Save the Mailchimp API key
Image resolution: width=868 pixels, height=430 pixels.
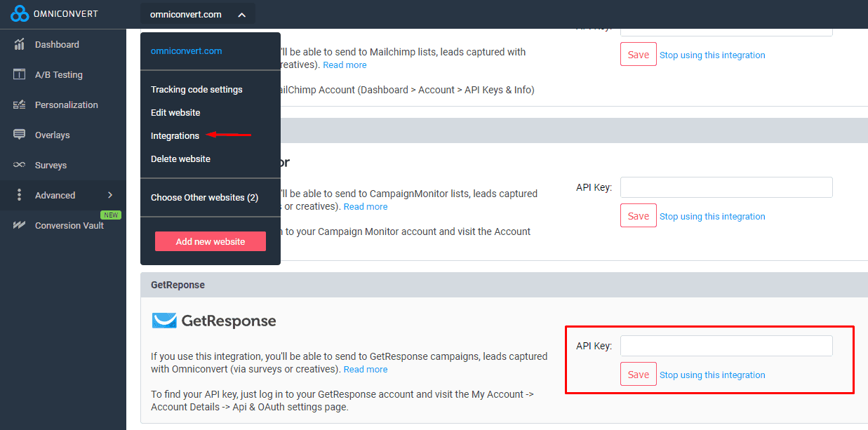click(639, 55)
